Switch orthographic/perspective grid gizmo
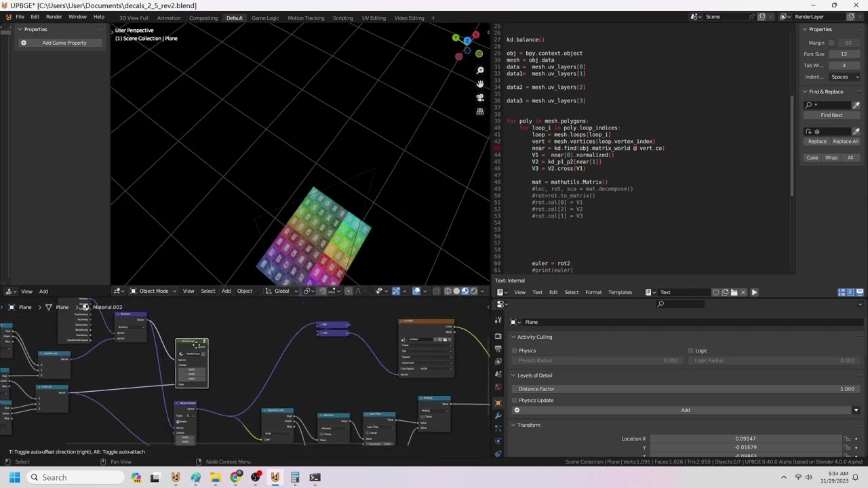This screenshot has width=868, height=488. [x=480, y=111]
